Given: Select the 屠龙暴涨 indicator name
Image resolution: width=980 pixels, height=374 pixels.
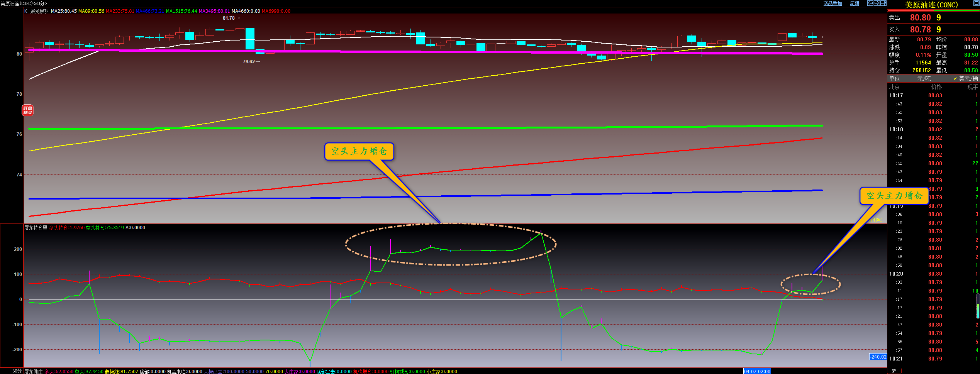Looking at the screenshot, I should [40, 11].
